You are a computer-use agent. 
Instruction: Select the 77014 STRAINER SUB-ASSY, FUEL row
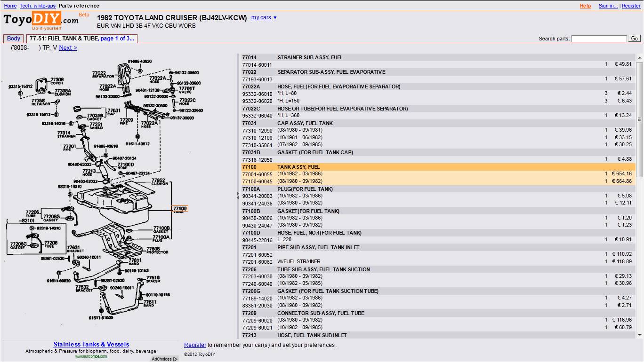coord(438,57)
